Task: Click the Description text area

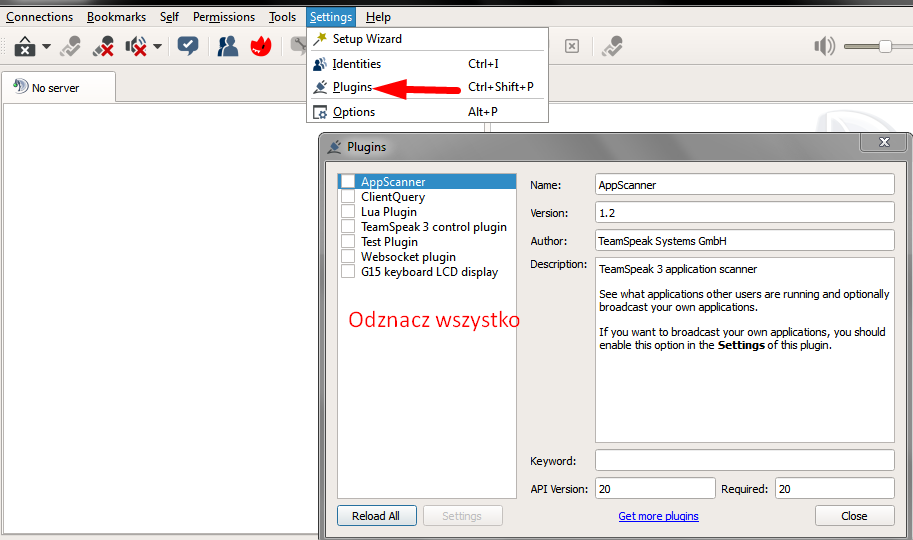Action: pos(745,350)
